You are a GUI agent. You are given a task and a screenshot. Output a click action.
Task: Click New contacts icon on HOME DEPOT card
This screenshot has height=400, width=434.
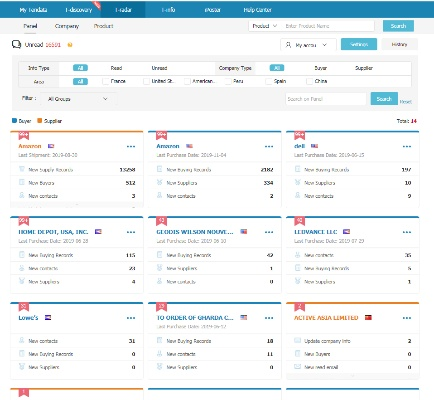coord(22,268)
